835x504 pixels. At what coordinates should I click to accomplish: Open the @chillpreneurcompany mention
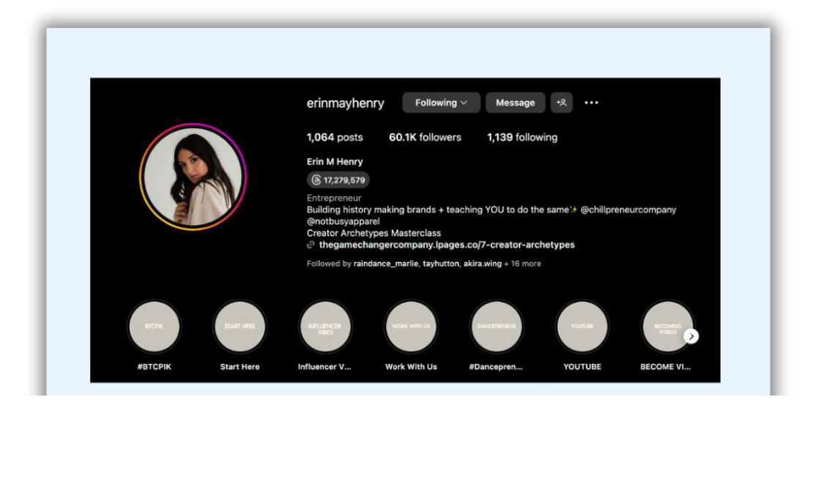tap(628, 210)
